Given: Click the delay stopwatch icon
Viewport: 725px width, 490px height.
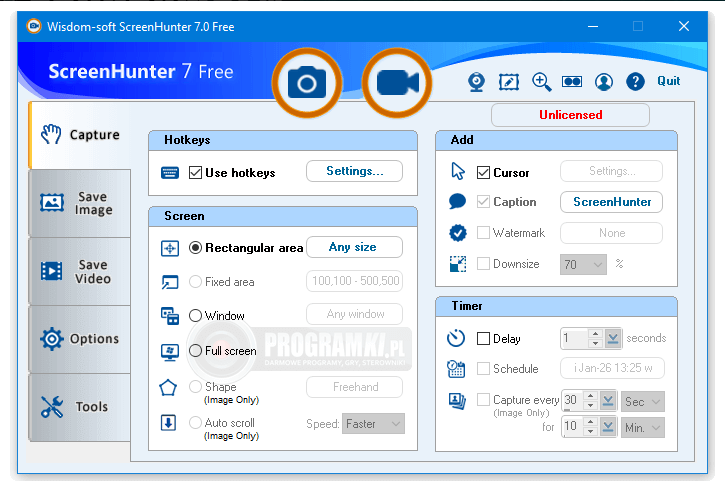Looking at the screenshot, I should coord(456,338).
